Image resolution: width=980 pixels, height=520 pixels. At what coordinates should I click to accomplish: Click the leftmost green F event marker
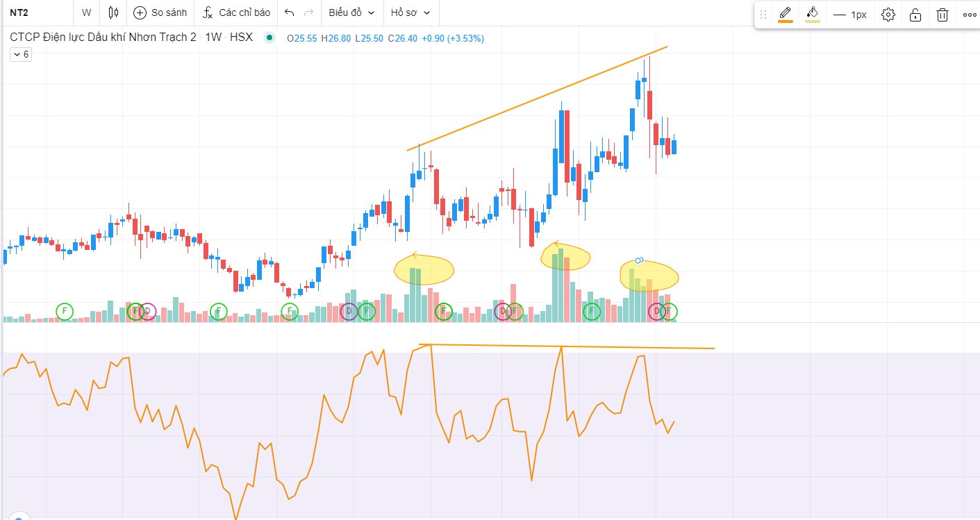click(64, 311)
